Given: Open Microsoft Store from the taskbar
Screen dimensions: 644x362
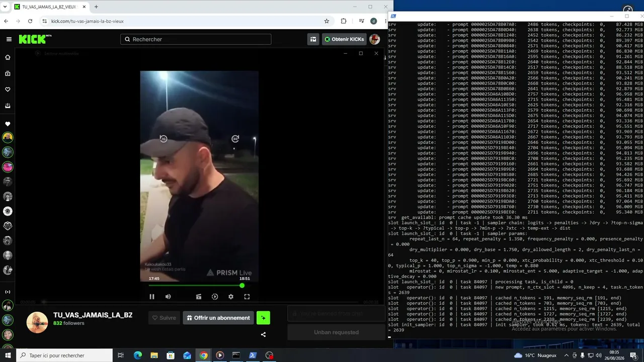Looking at the screenshot, I should tap(171, 355).
